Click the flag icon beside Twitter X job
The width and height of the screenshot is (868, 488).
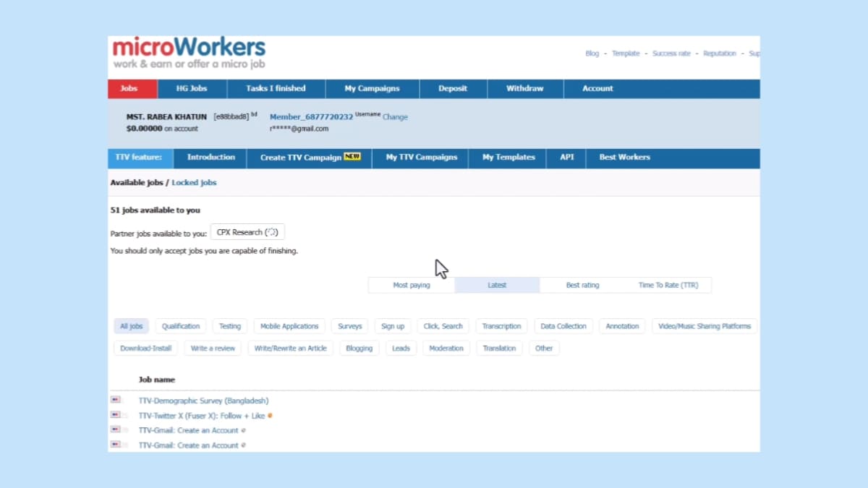116,415
